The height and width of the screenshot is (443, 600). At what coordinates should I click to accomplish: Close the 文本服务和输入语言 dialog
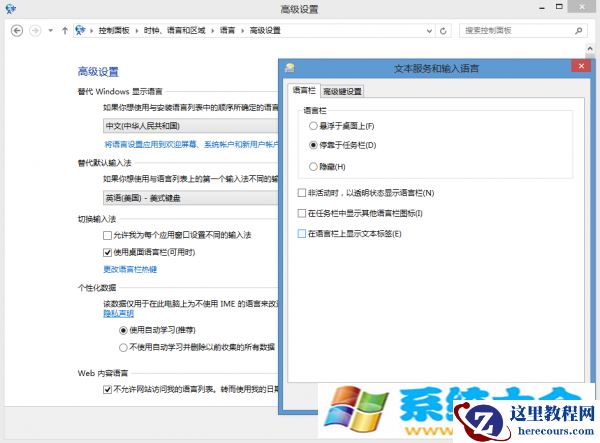[581, 66]
